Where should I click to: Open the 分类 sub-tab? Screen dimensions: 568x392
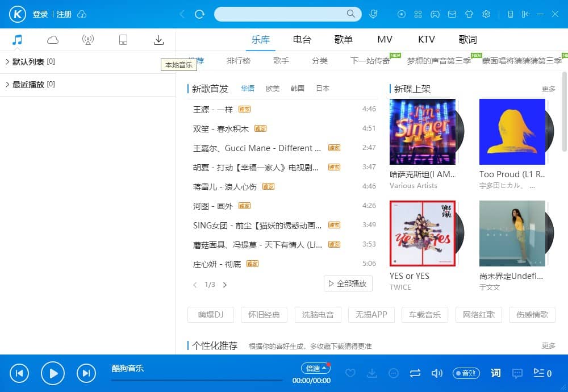(319, 61)
